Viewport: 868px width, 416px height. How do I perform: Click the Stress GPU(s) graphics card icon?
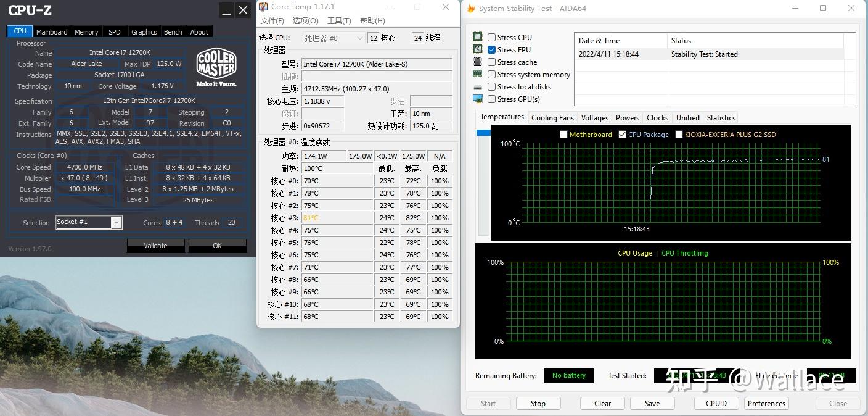coord(477,99)
